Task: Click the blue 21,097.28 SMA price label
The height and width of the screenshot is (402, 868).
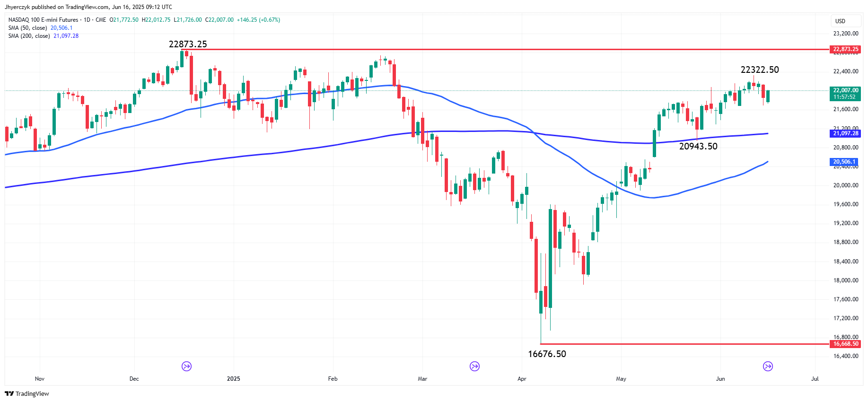Action: tap(845, 133)
